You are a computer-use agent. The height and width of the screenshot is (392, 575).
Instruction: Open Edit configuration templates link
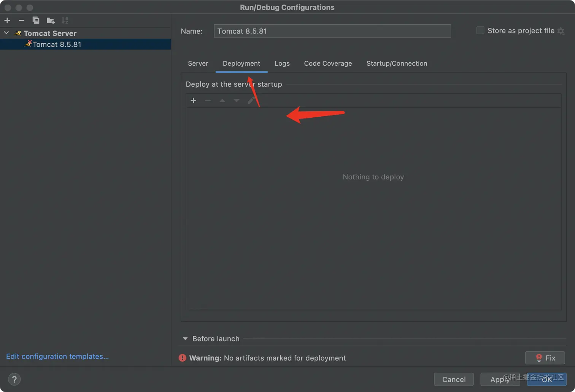57,357
